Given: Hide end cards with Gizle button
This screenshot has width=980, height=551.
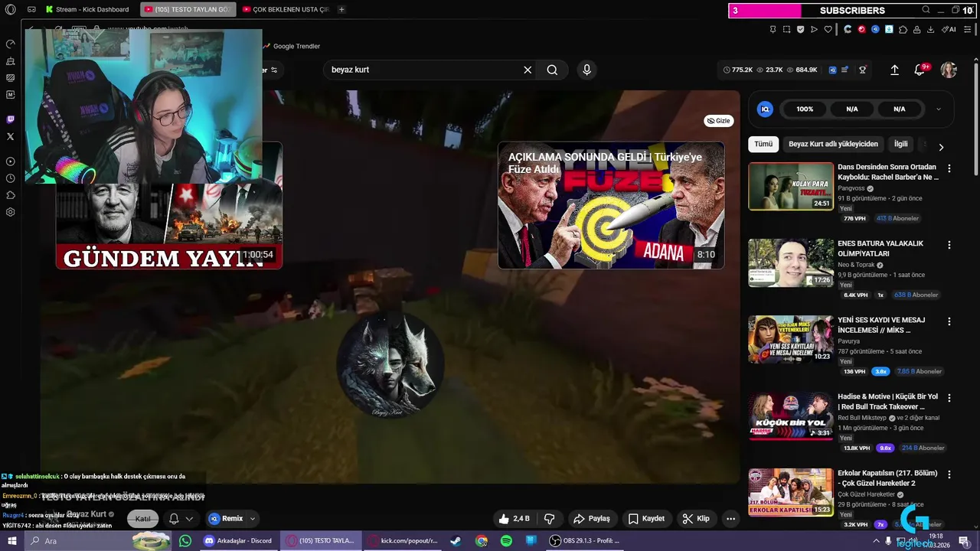Looking at the screenshot, I should coord(718,121).
